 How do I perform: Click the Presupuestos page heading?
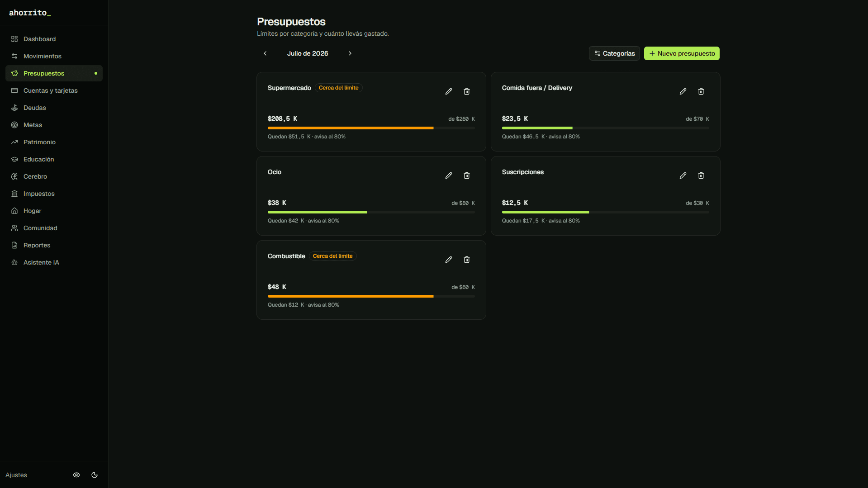(x=291, y=22)
